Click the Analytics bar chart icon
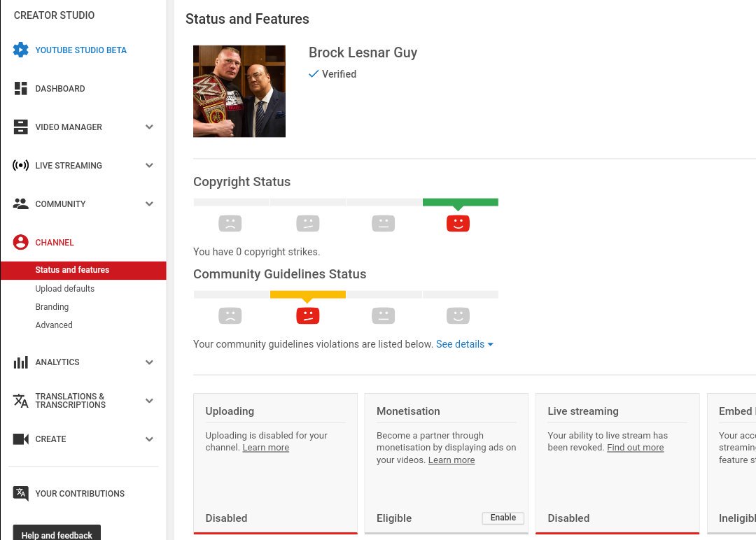Viewport: 756px width, 540px height. coord(20,362)
